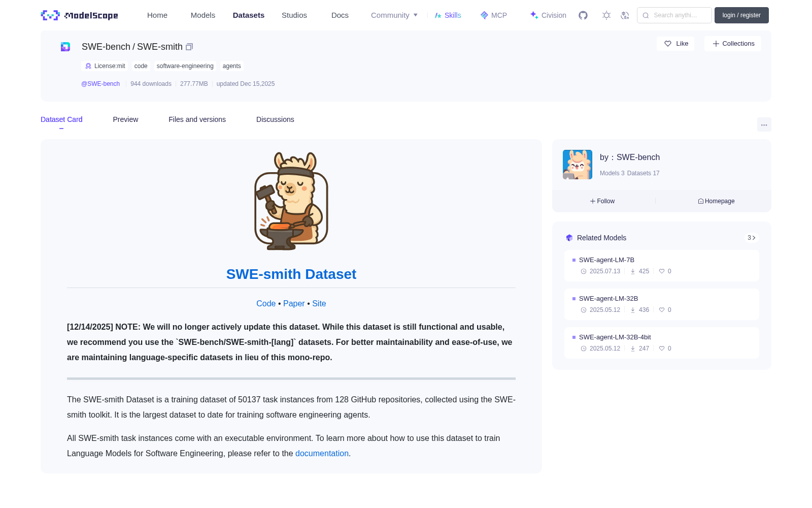Open the Paper link

294,303
